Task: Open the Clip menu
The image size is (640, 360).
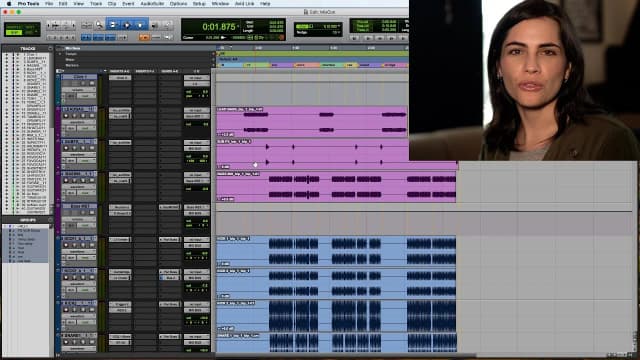Action: 112,4
